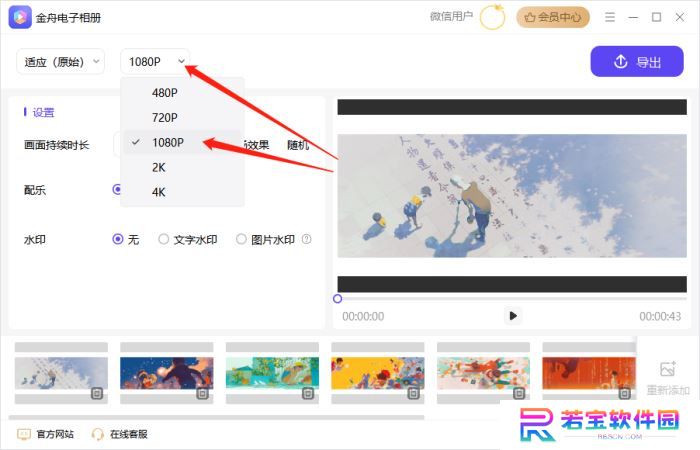Click the 00:00:43 total duration text
700x450 pixels.
[x=660, y=317]
